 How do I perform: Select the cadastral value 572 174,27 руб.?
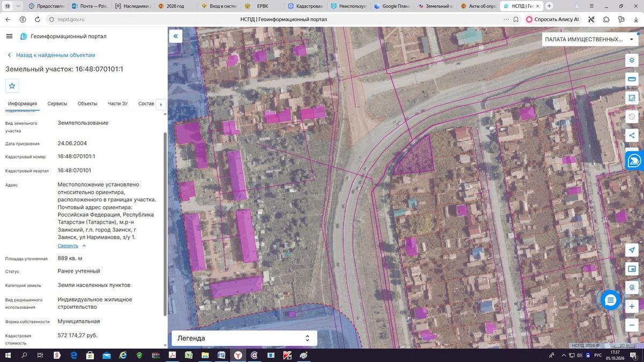(x=77, y=335)
